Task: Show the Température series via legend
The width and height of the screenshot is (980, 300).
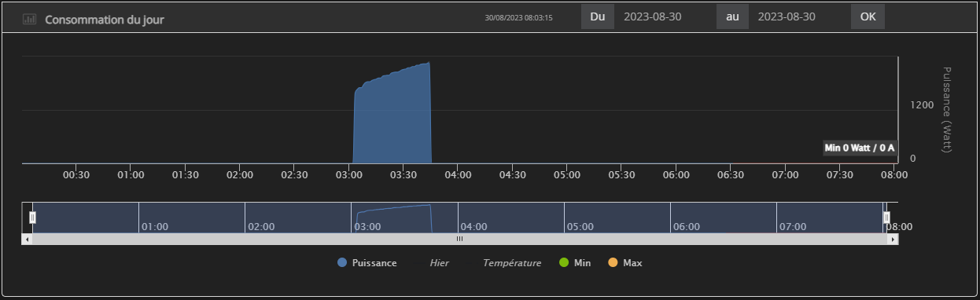Action: point(512,263)
